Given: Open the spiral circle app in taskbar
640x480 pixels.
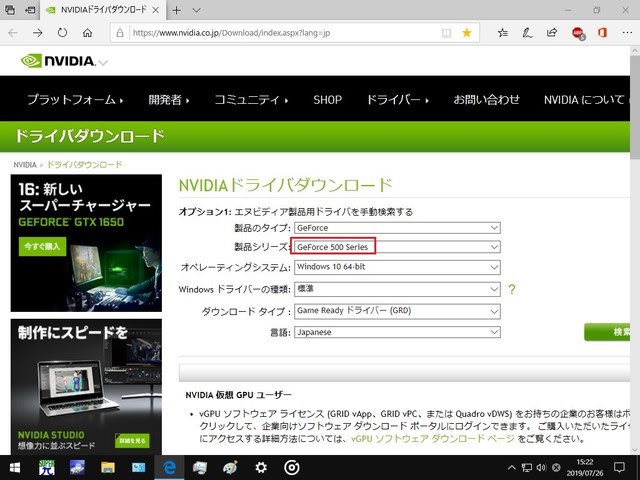Looking at the screenshot, I should 291,467.
